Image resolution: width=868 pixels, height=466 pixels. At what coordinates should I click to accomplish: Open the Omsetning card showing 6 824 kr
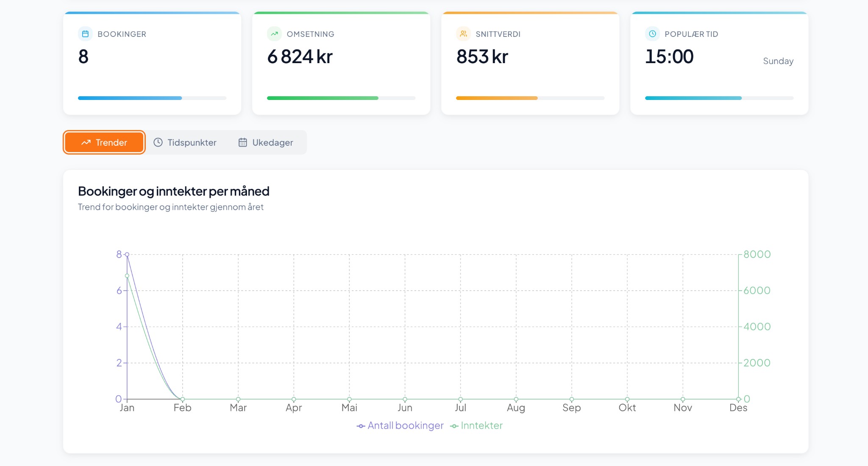click(341, 64)
